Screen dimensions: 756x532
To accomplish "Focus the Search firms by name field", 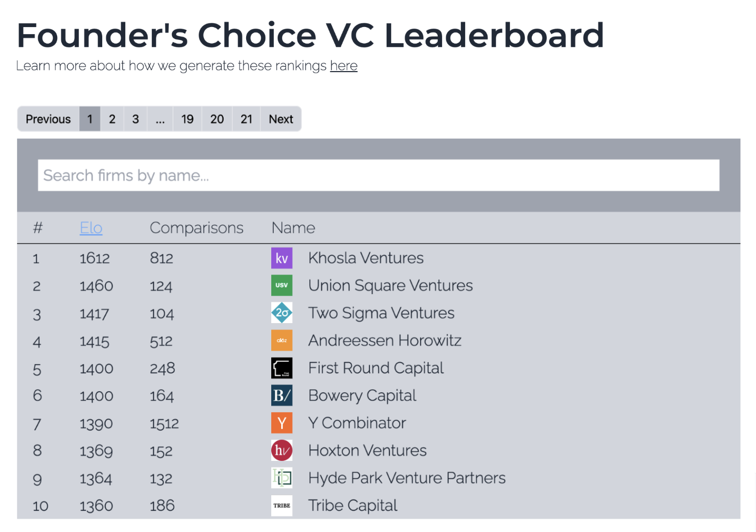I will point(379,175).
